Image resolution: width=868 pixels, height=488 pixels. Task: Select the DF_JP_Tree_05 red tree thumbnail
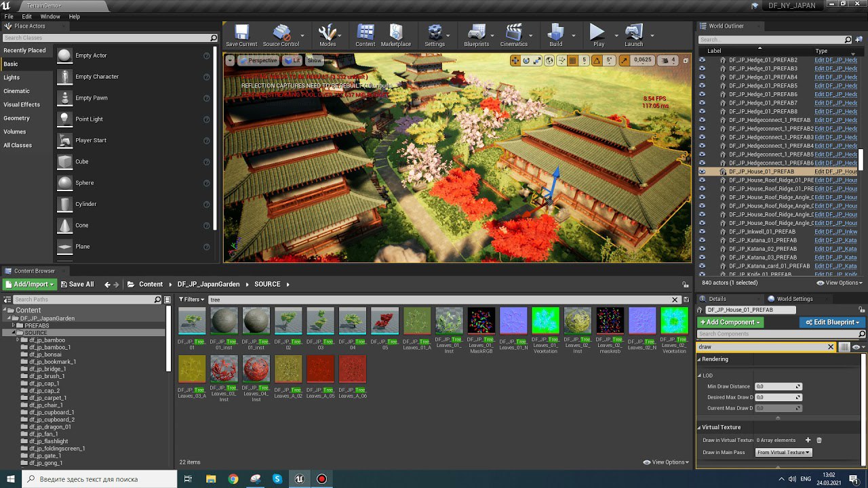[x=384, y=321]
